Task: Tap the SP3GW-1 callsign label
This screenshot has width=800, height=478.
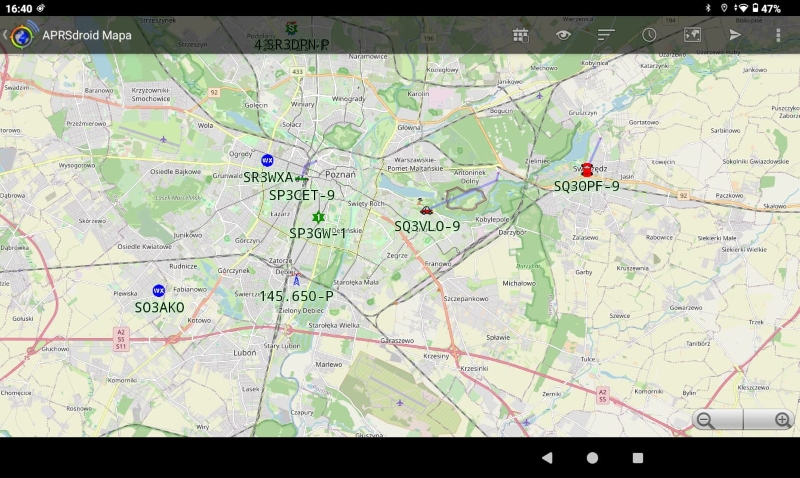Action: tap(317, 233)
